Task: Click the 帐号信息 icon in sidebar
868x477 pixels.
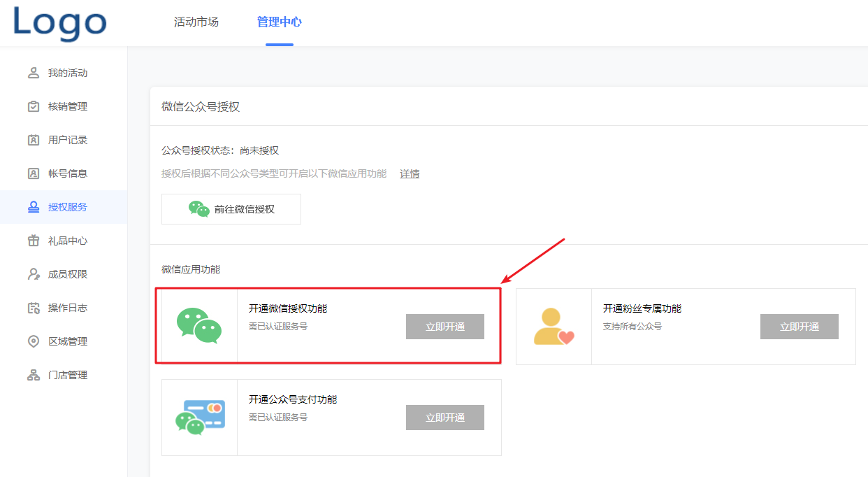Action: point(34,173)
